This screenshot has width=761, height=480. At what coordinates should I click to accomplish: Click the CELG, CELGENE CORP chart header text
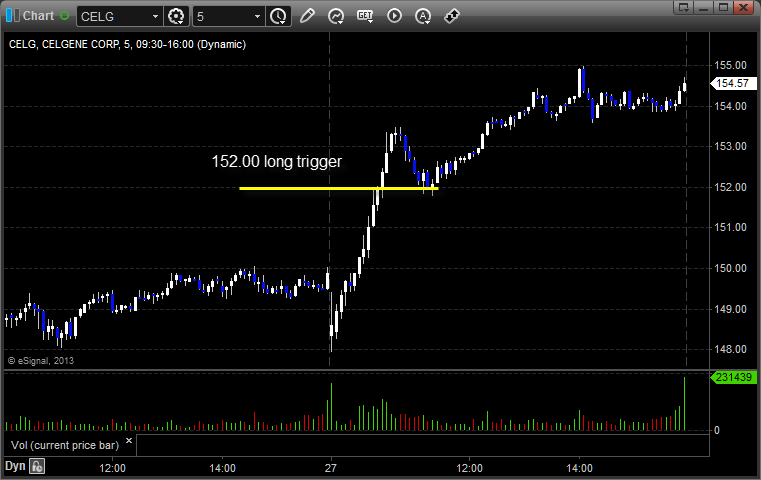click(x=127, y=44)
